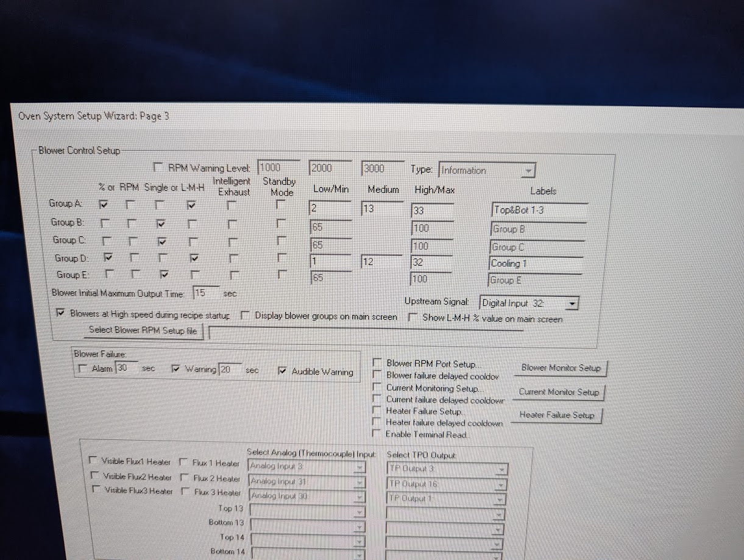Viewport: 744px width, 560px height.
Task: Enable the RPM Warning Level checkbox
Action: point(158,168)
